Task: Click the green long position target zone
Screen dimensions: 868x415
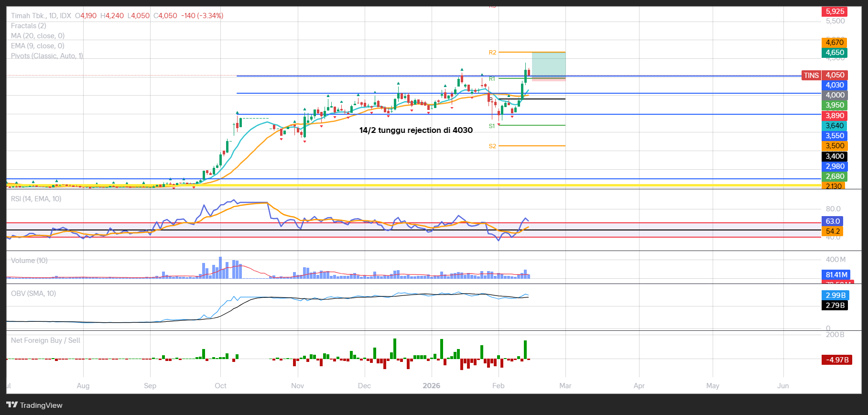Action: click(x=548, y=64)
